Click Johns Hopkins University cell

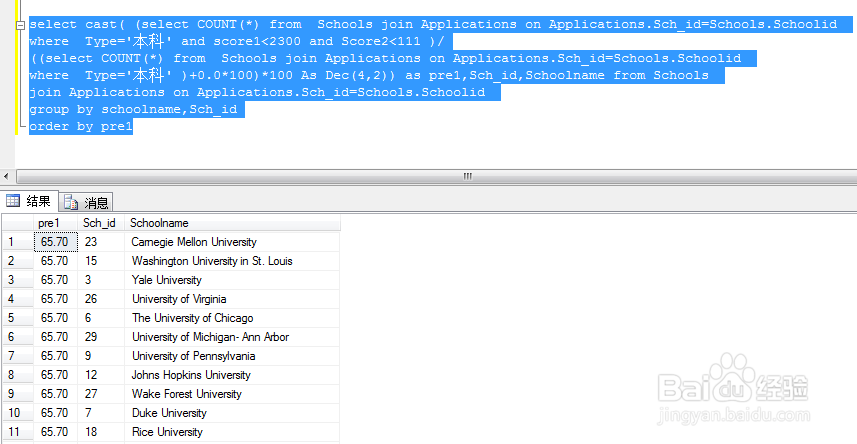tap(232, 375)
